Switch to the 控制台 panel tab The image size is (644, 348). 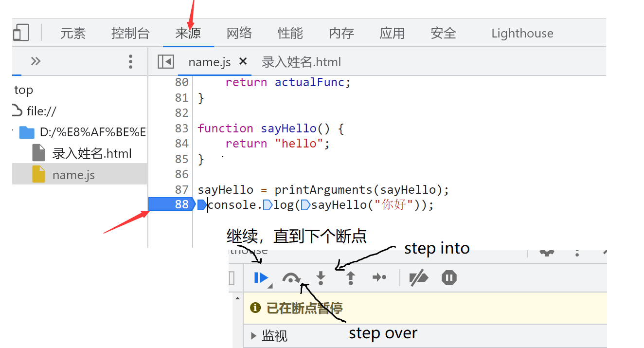coord(130,33)
